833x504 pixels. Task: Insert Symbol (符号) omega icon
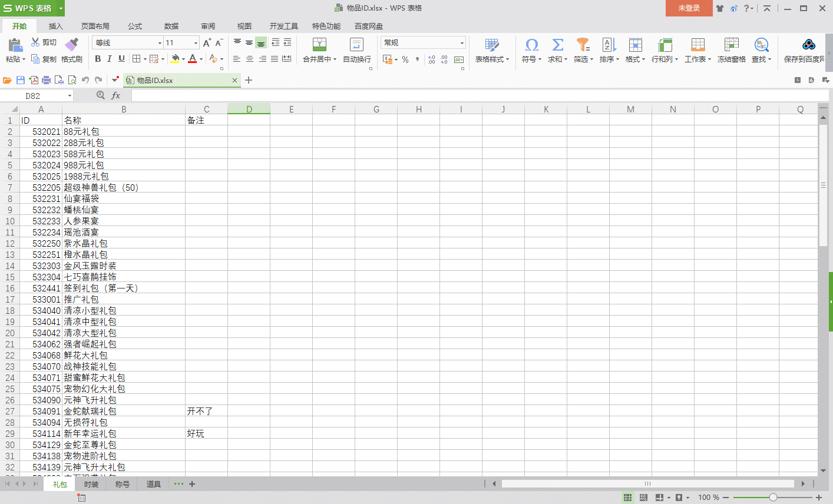(x=531, y=45)
